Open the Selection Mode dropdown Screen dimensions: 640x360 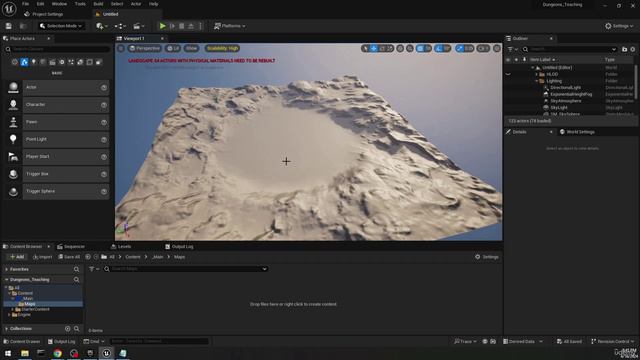tap(61, 26)
